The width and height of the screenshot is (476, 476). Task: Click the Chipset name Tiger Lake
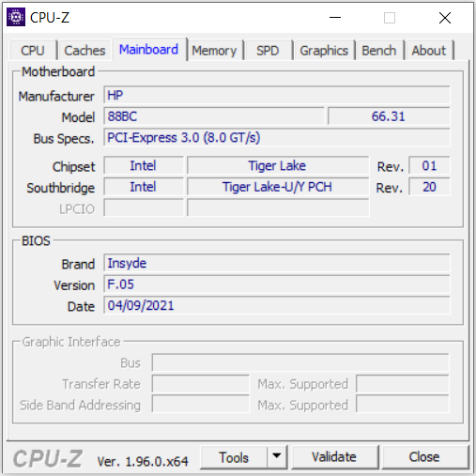coord(278,165)
